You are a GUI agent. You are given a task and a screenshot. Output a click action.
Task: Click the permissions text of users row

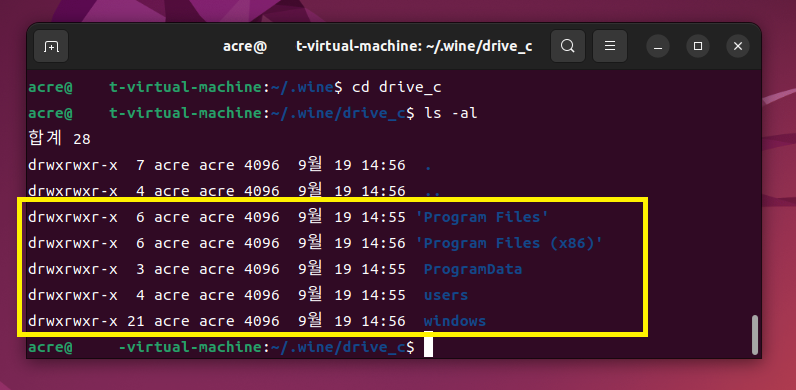pos(73,295)
